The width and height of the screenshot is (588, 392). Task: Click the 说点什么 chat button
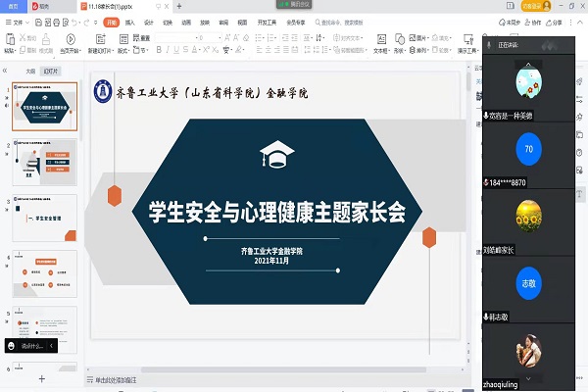coord(31,346)
